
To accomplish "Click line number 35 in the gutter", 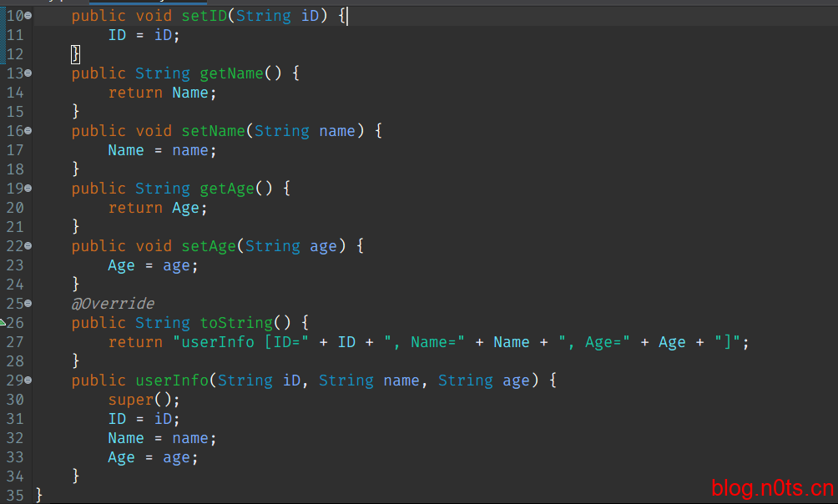I will [15, 496].
